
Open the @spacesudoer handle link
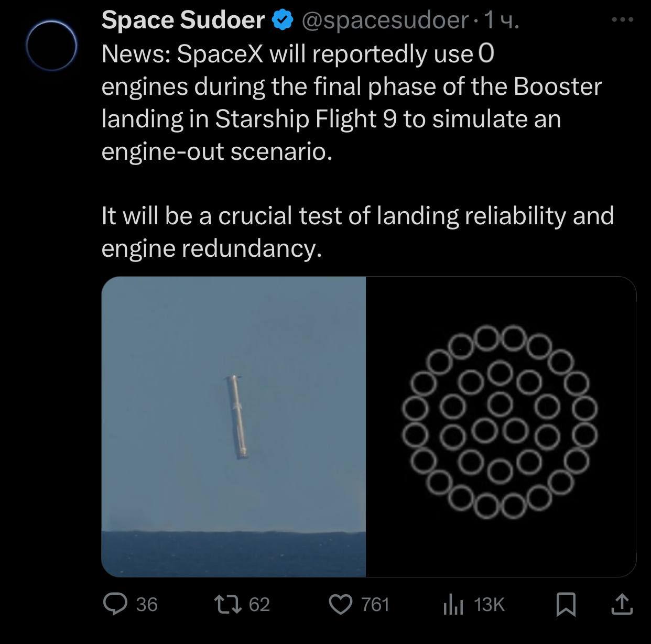point(384,20)
